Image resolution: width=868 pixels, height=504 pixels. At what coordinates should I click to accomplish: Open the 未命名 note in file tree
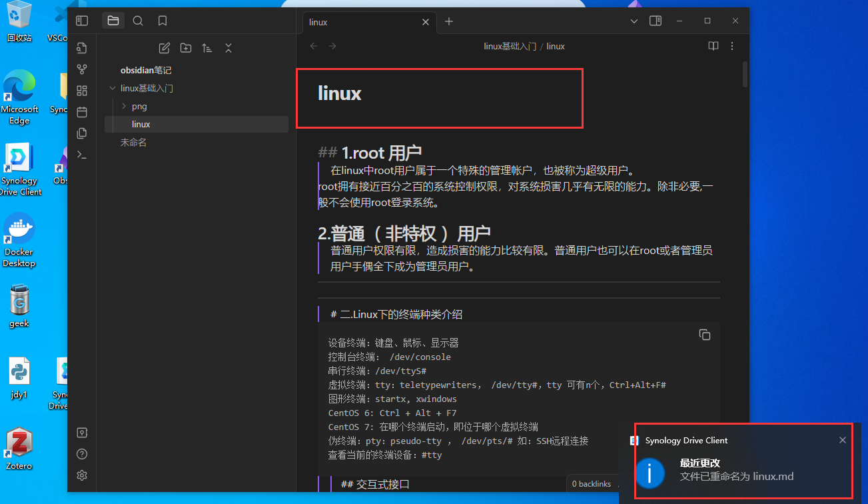(133, 142)
